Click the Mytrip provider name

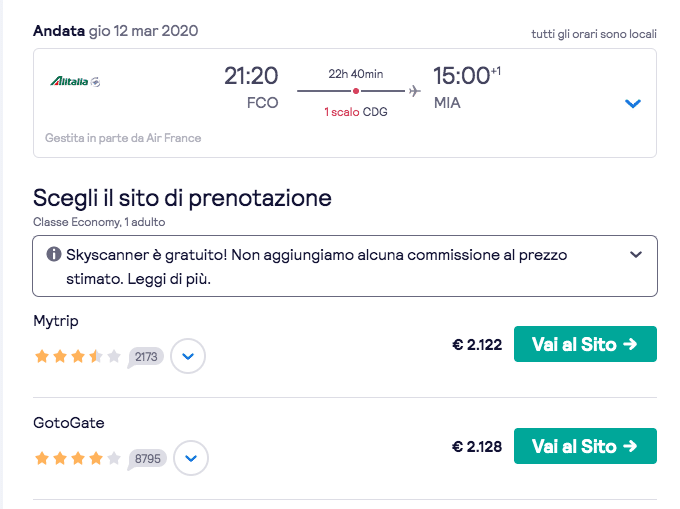(x=56, y=321)
